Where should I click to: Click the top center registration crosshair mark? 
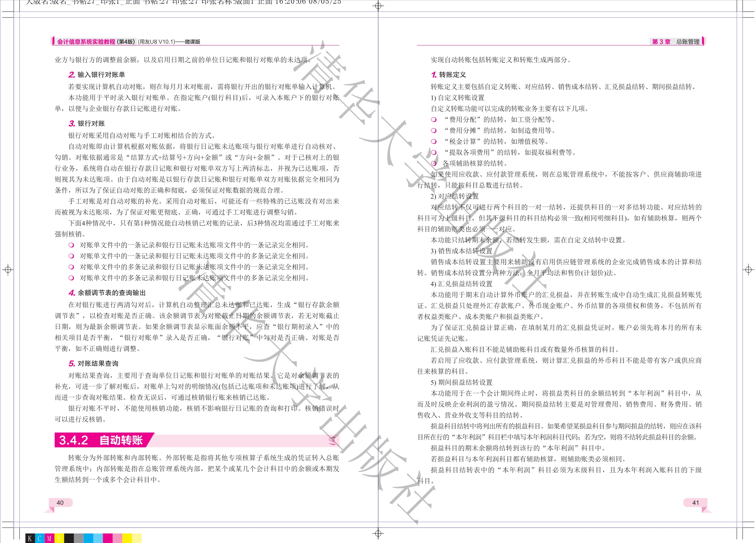click(x=378, y=6)
